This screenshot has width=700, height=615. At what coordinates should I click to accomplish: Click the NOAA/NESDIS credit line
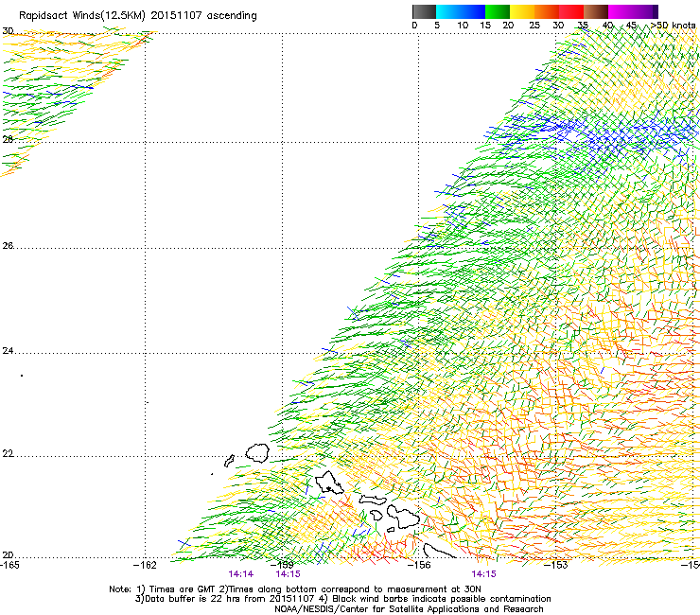click(409, 609)
